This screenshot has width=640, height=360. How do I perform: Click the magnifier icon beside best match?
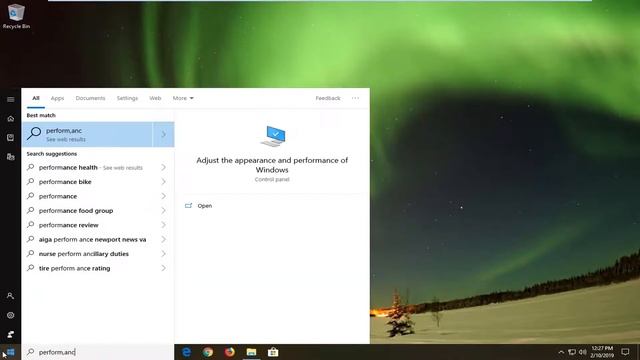[34, 133]
